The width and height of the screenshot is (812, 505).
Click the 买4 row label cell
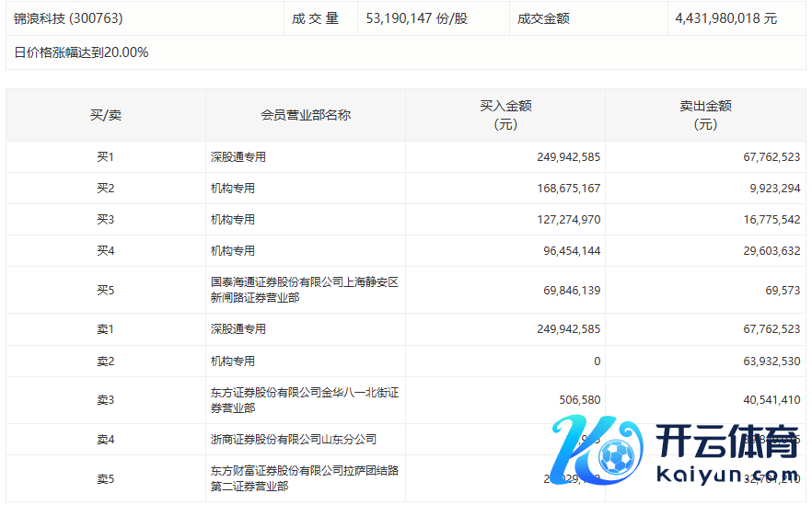click(x=105, y=251)
